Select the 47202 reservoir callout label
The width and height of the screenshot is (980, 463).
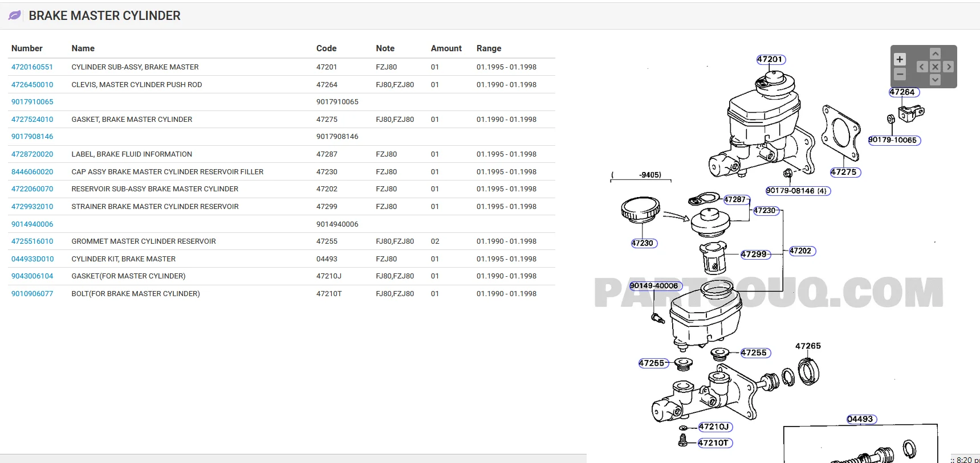[801, 251]
